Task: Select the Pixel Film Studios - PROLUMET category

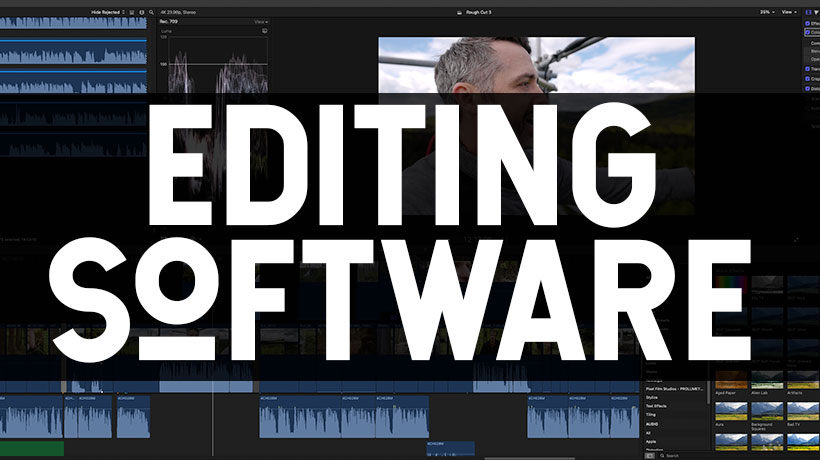Action: (x=674, y=389)
